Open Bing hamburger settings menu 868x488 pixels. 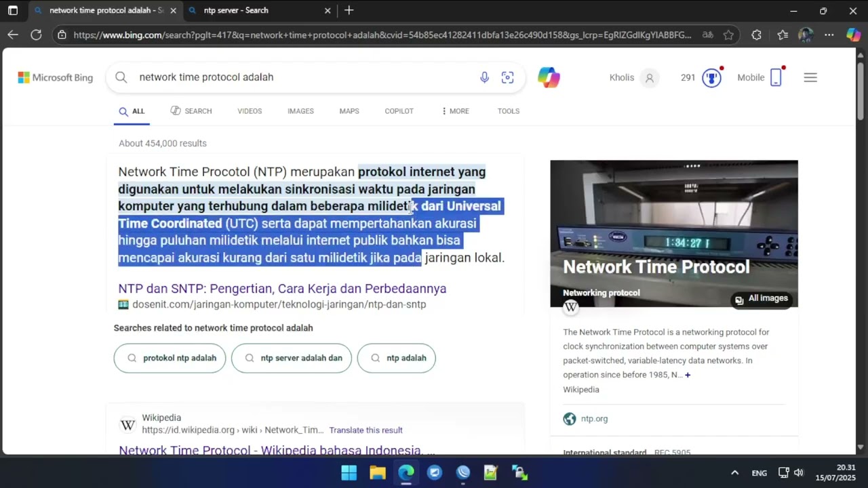[x=810, y=77]
